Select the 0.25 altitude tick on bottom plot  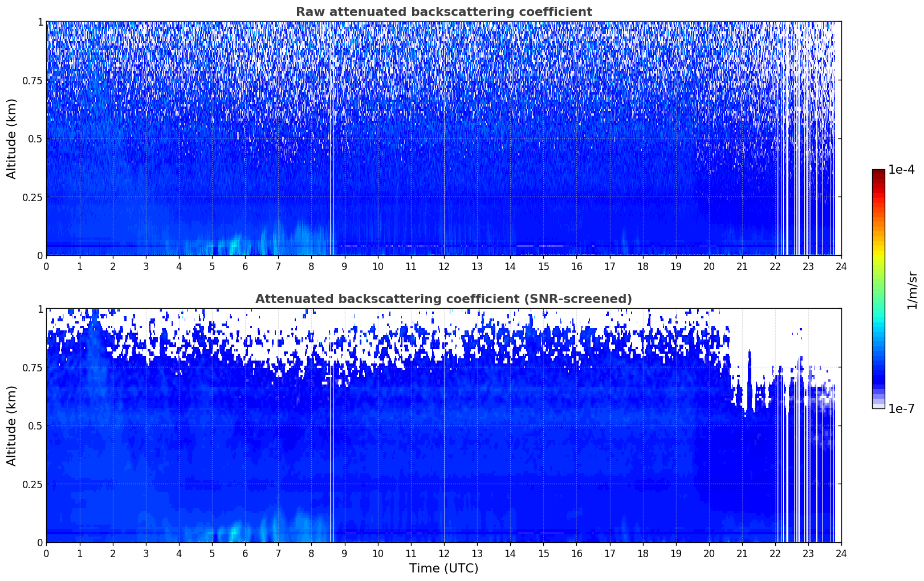coord(32,484)
